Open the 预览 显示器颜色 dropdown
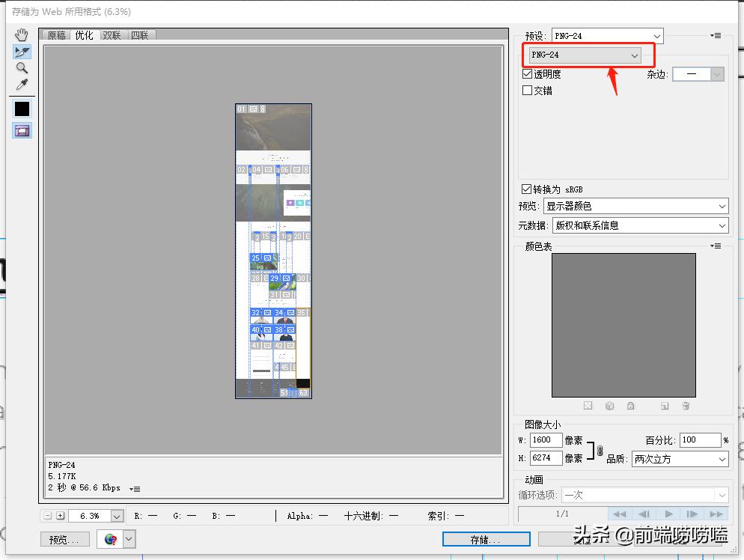 pyautogui.click(x=635, y=206)
